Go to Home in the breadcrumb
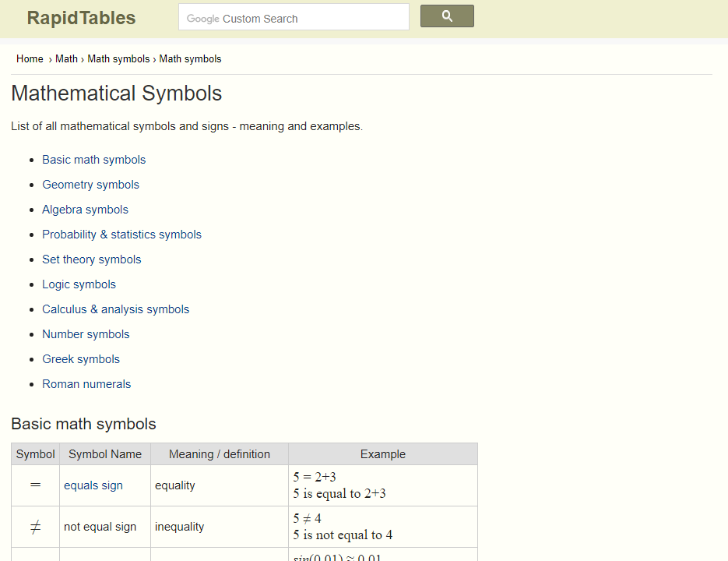This screenshot has height=561, width=728. 30,59
